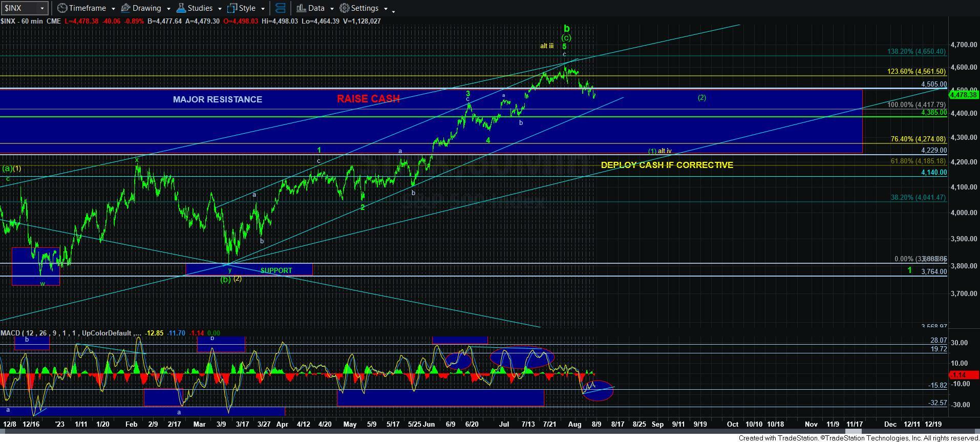Select the green SUPPORT label

click(276, 270)
